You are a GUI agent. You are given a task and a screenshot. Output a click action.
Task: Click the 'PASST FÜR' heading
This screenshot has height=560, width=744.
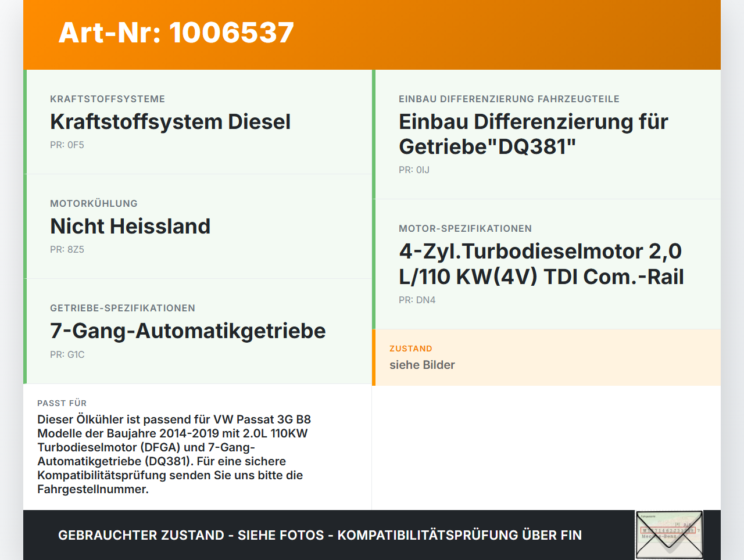(62, 403)
